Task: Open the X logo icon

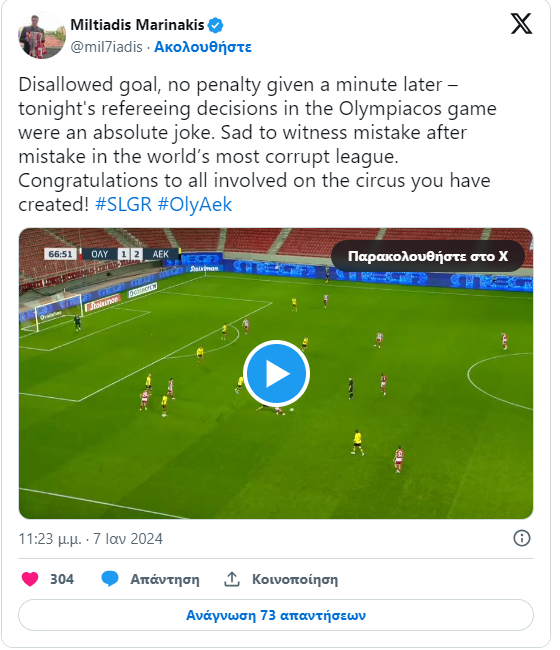Action: point(521,24)
